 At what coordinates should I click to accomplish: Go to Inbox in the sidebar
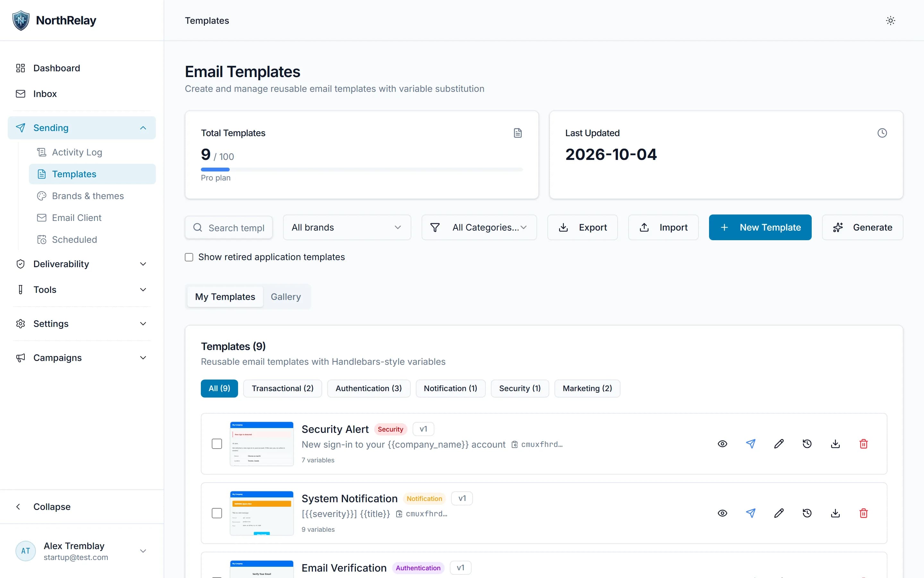[x=82, y=94]
